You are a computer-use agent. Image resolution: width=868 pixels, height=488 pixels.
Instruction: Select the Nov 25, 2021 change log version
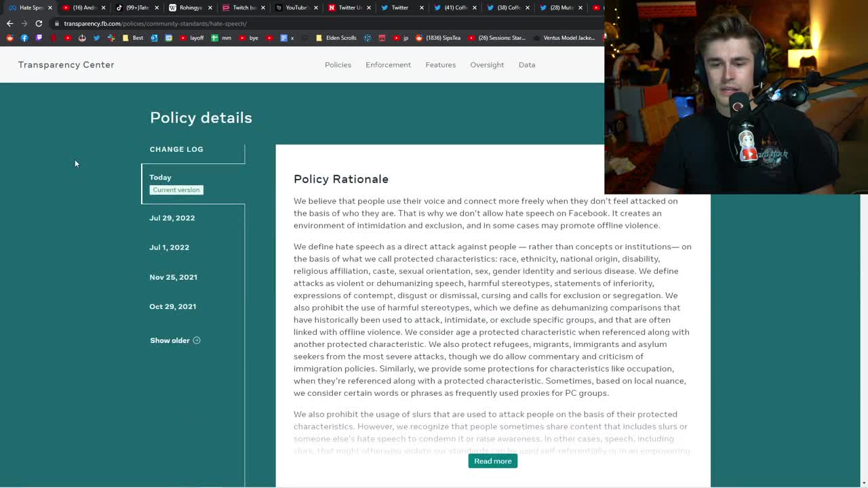click(174, 277)
